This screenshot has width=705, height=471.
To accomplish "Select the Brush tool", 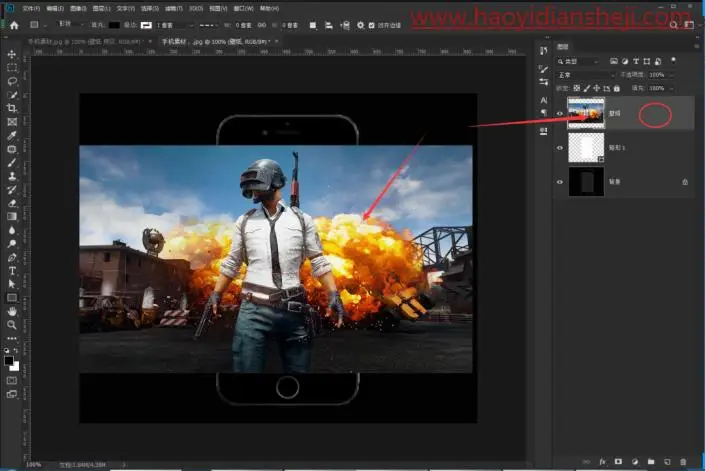I will [x=12, y=163].
